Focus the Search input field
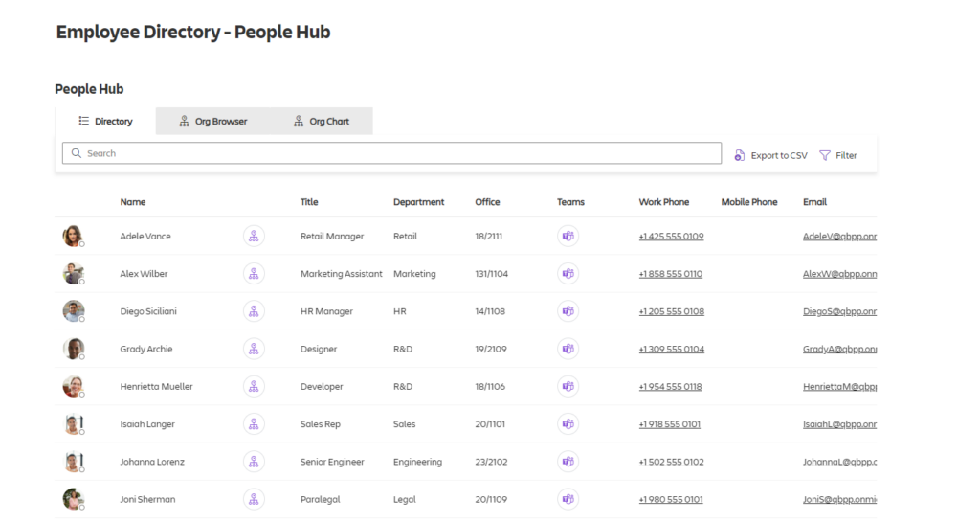980x523 pixels. [391, 153]
